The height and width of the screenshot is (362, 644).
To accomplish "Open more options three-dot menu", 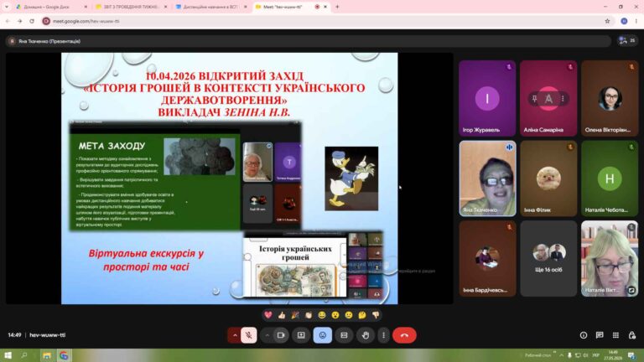I will [383, 335].
